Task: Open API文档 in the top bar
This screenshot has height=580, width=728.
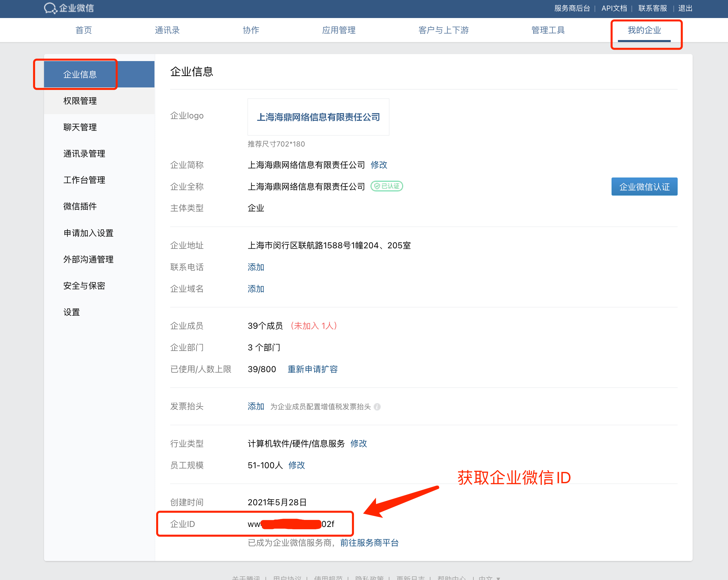Action: point(614,8)
